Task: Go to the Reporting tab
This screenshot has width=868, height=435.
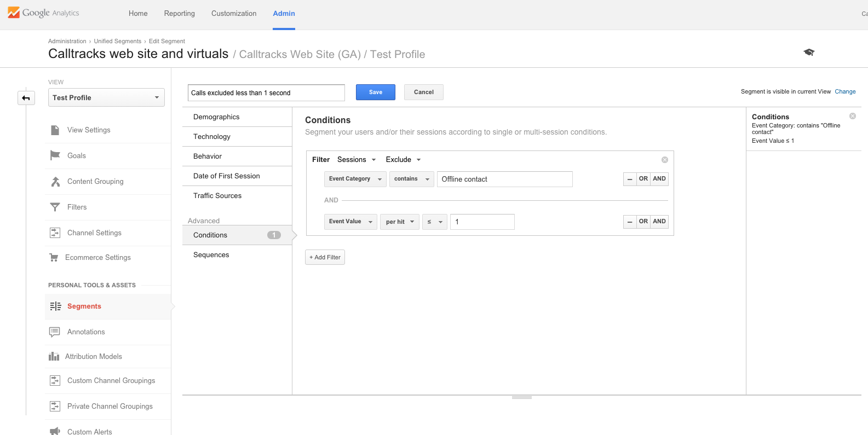Action: click(x=180, y=13)
